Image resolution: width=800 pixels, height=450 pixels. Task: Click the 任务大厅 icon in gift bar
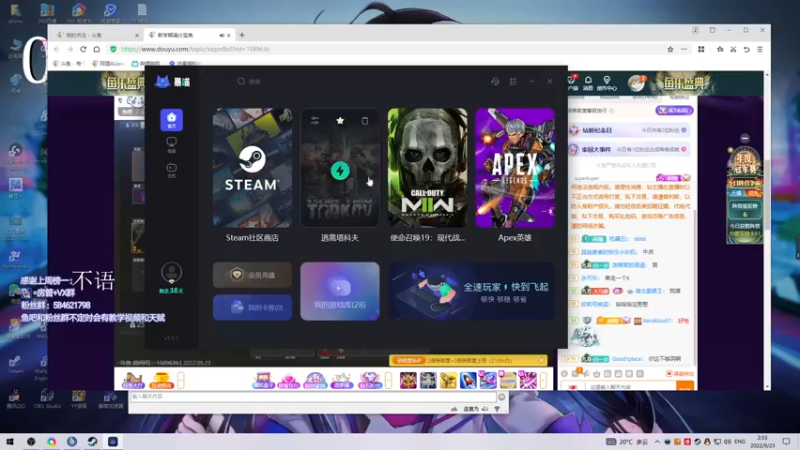[x=133, y=380]
